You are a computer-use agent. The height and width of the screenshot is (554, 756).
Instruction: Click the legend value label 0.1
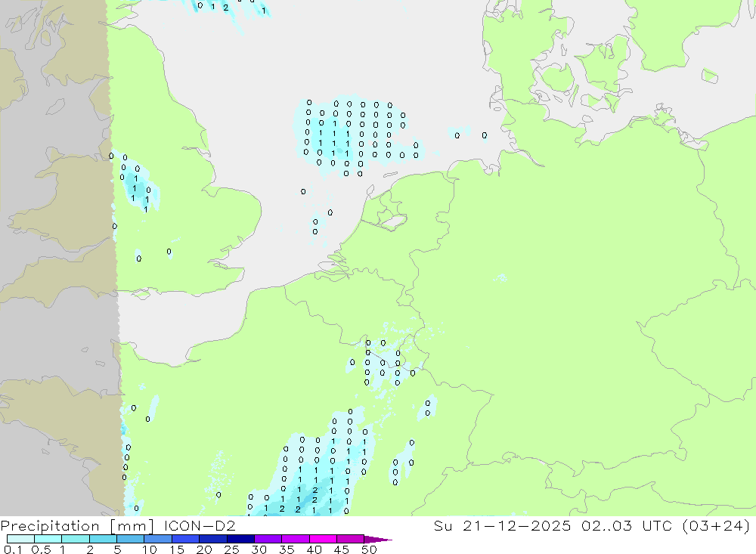(x=13, y=549)
